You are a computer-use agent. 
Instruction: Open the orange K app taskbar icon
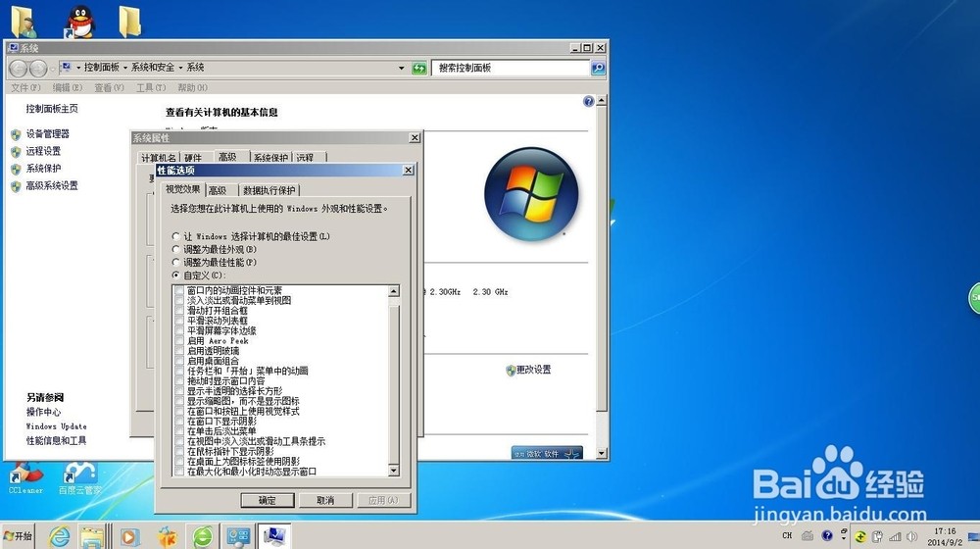(167, 536)
